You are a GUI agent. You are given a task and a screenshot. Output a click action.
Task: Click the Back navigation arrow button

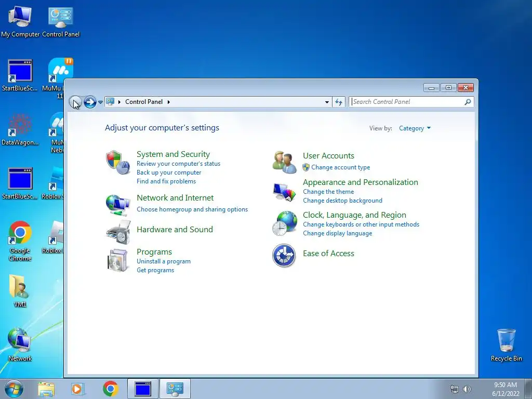(x=75, y=102)
